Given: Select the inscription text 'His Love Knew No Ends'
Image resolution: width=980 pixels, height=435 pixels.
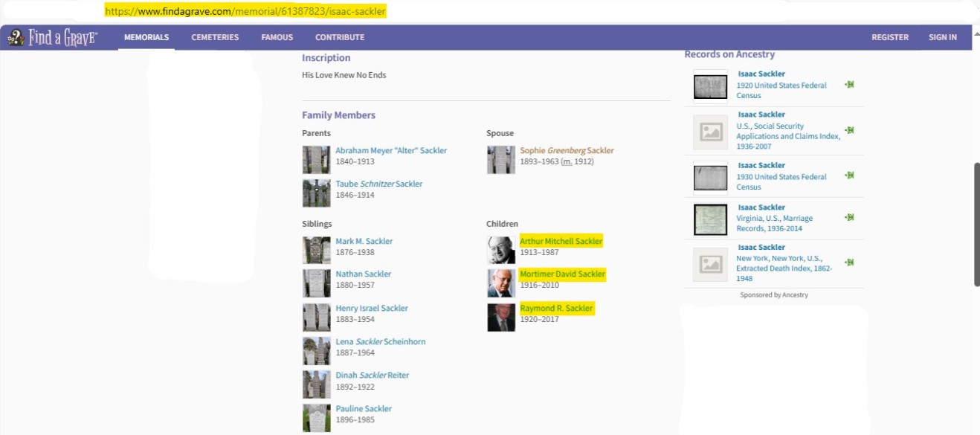Looking at the screenshot, I should [344, 74].
